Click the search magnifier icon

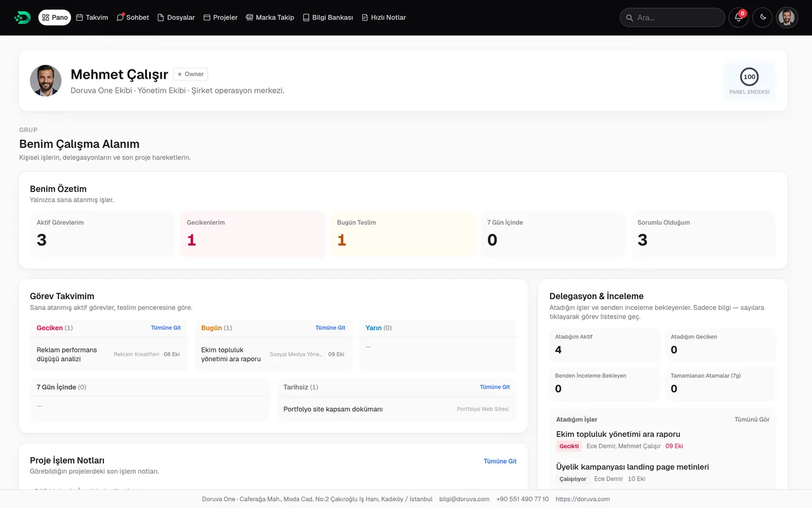(629, 18)
